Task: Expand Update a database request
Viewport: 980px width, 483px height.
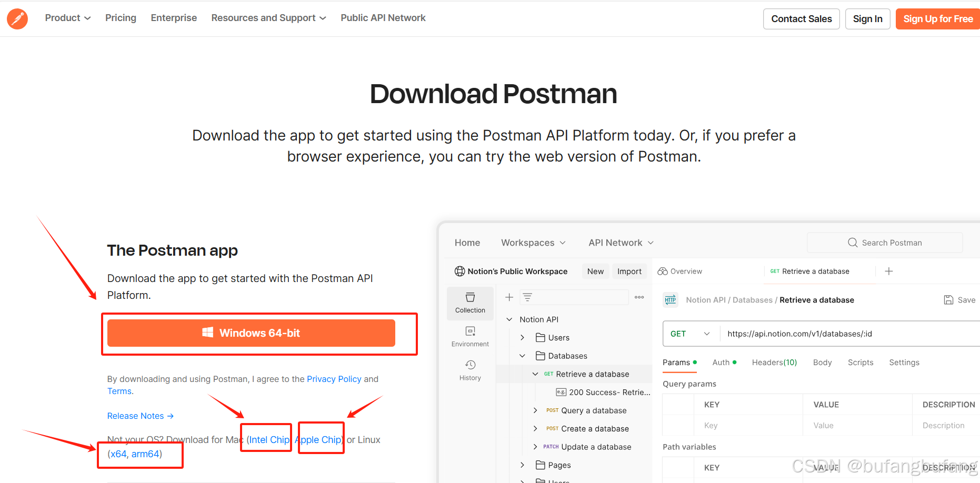Action: pos(535,447)
